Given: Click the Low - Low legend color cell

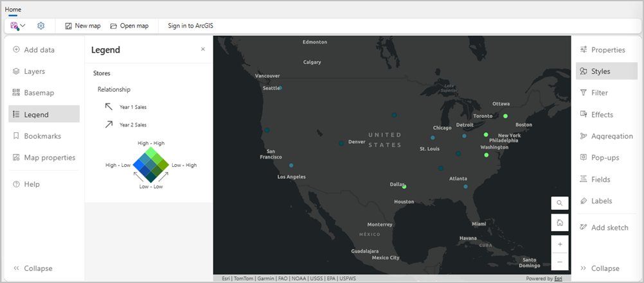Looking at the screenshot, I should [151, 176].
